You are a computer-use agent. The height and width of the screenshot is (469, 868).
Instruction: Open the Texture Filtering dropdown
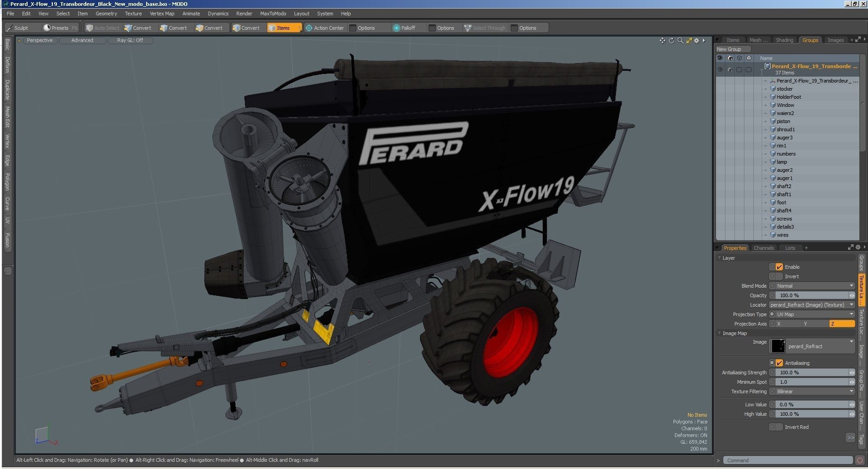pos(815,391)
